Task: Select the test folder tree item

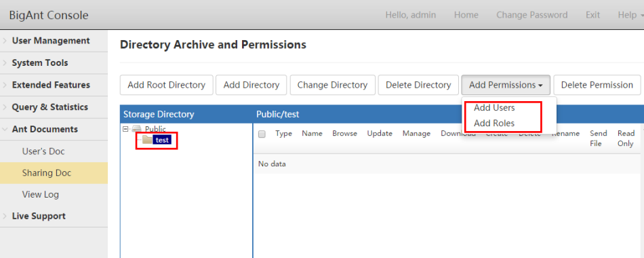Action: coord(162,140)
